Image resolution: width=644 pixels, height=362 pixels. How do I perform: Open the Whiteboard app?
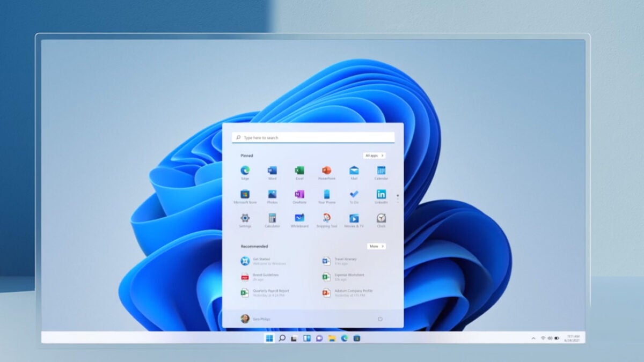299,220
